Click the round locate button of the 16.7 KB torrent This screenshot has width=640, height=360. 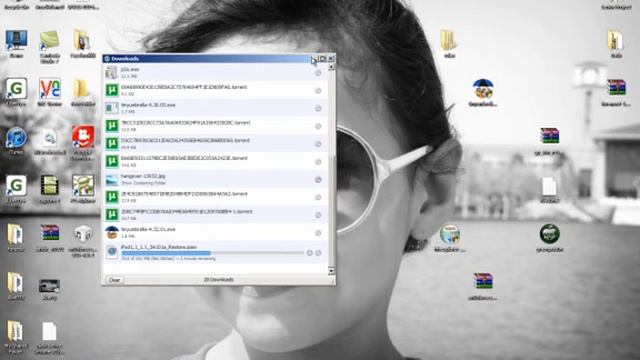pos(318,215)
